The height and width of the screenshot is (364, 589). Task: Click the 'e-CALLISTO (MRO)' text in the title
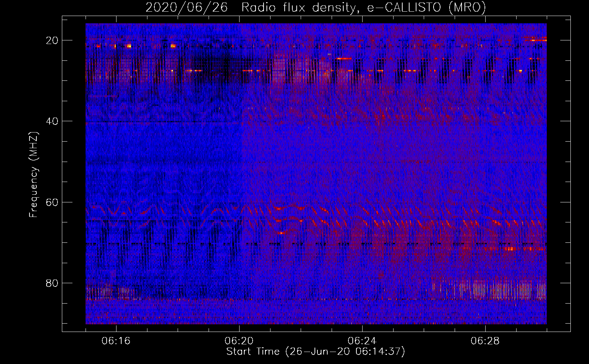[x=427, y=8]
